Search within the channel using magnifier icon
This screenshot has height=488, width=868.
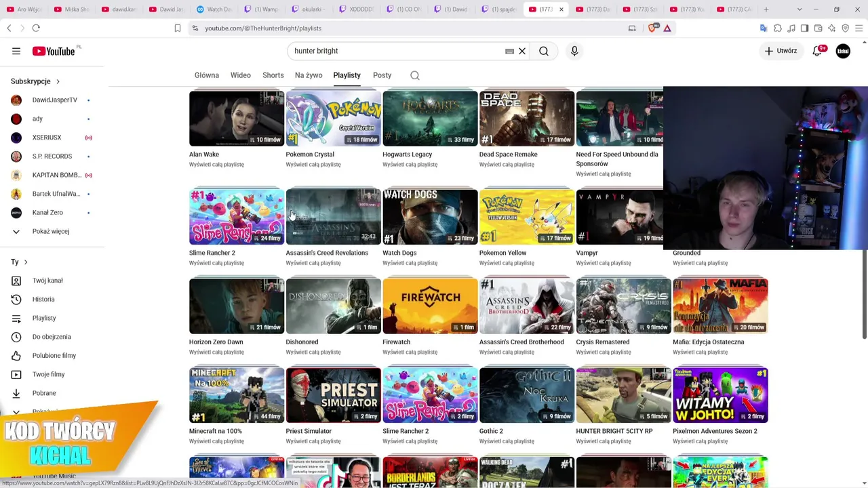click(415, 75)
